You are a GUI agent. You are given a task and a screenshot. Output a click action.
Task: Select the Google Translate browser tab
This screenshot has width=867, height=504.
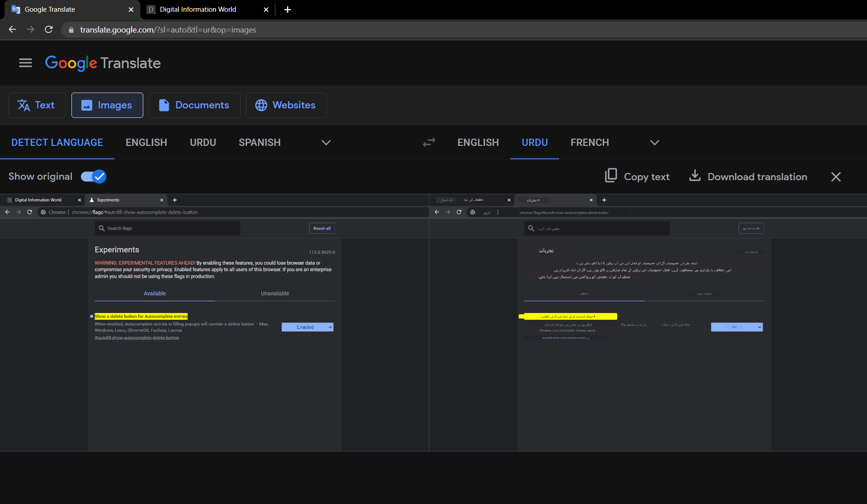point(72,9)
